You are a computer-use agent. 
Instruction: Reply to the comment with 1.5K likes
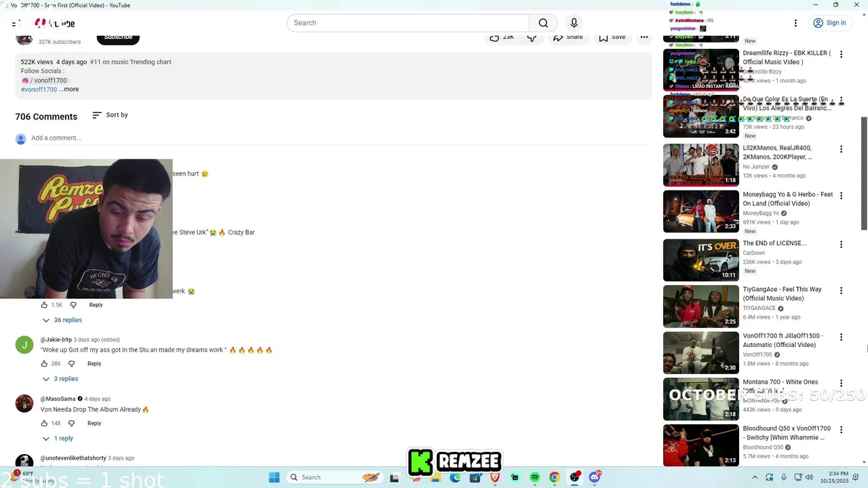[96, 305]
